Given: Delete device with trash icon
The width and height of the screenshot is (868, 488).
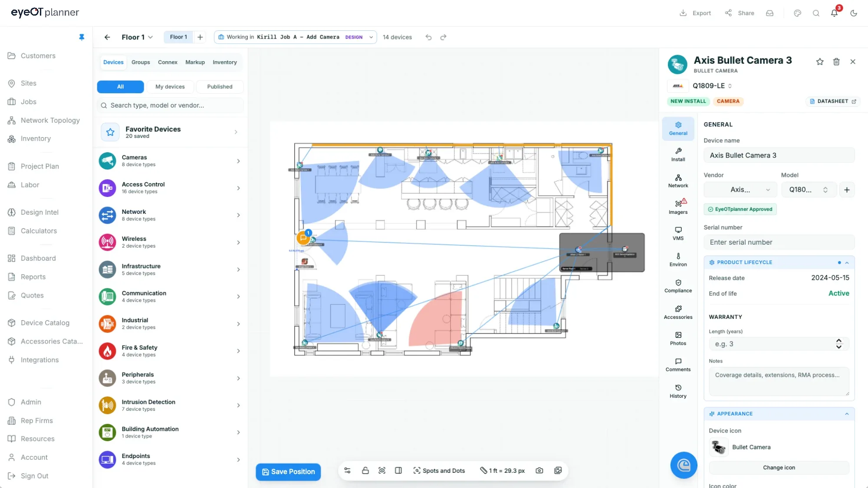Looking at the screenshot, I should coord(836,62).
